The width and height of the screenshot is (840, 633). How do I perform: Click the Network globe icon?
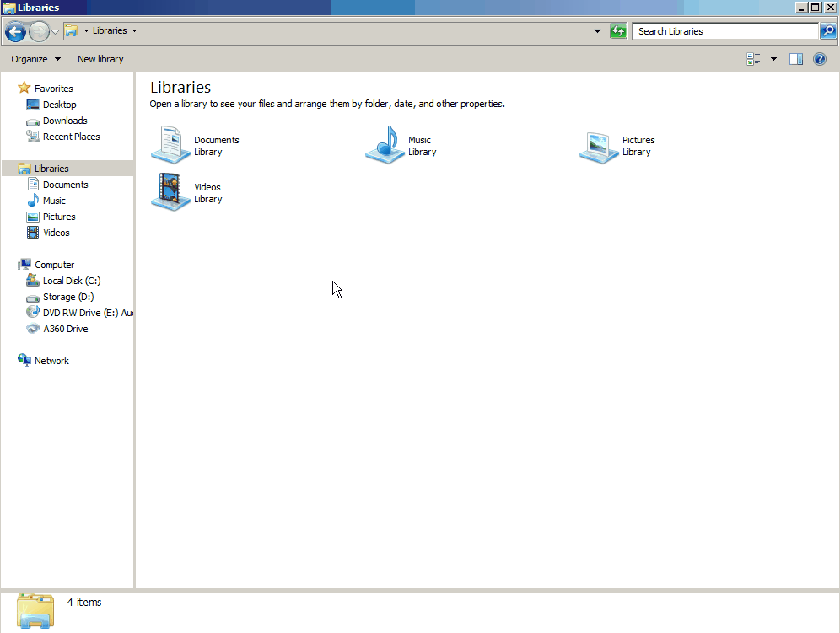pos(24,360)
